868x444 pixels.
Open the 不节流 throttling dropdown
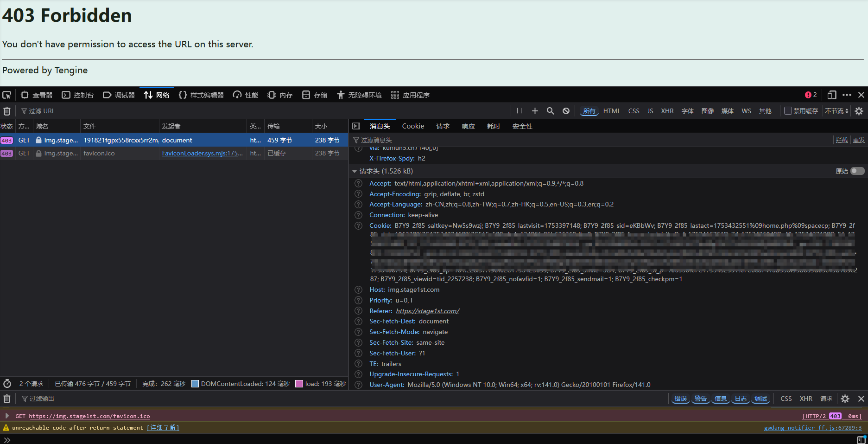click(836, 111)
